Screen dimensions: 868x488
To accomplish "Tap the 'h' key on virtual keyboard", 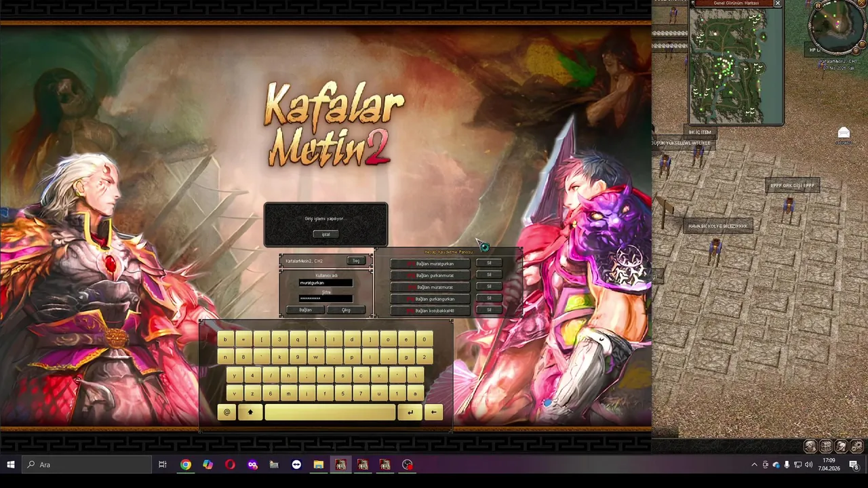I will pyautogui.click(x=289, y=375).
